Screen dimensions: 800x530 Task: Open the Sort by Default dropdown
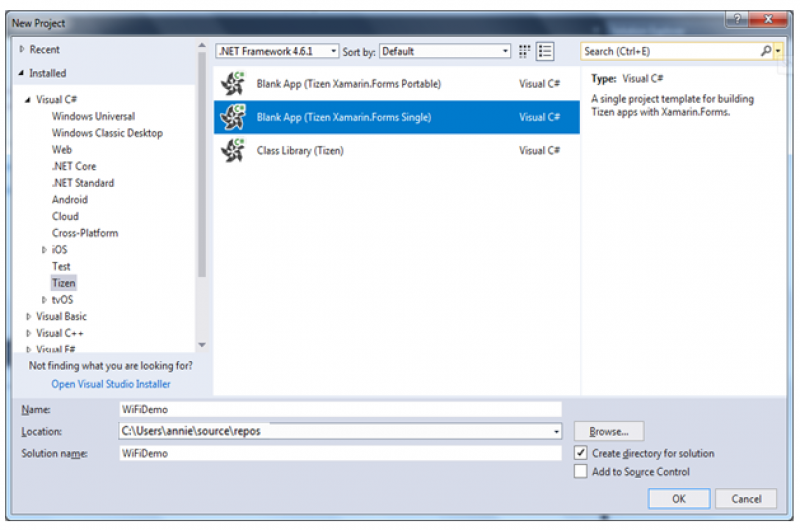445,51
